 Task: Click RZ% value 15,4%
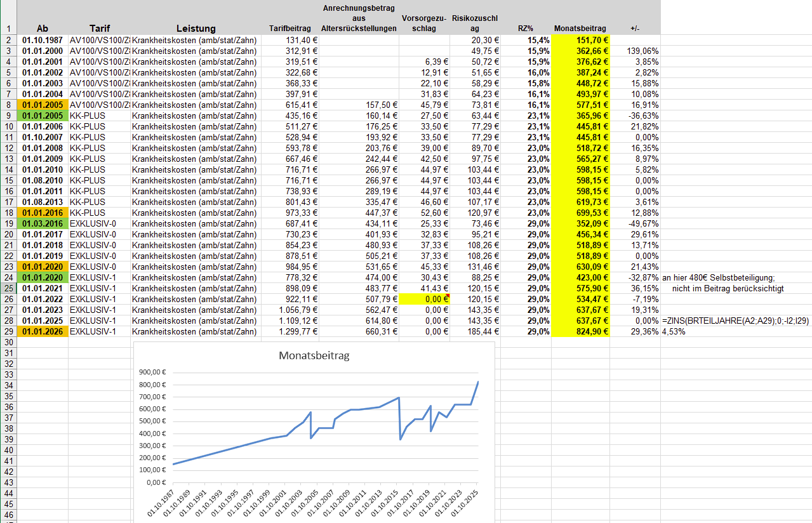[526, 40]
